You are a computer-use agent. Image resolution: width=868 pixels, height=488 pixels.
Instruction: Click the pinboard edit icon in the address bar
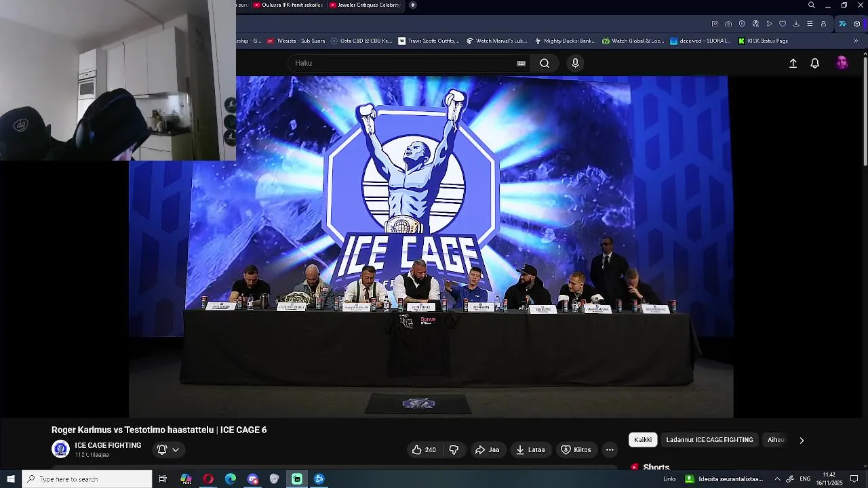click(715, 24)
